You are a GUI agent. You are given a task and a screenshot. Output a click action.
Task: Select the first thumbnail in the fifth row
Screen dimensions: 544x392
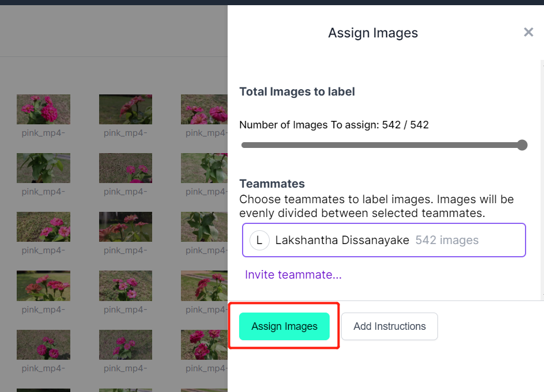(x=43, y=345)
